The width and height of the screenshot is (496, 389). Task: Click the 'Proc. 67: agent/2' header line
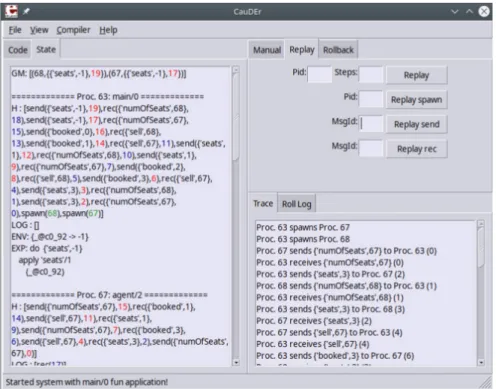click(109, 295)
